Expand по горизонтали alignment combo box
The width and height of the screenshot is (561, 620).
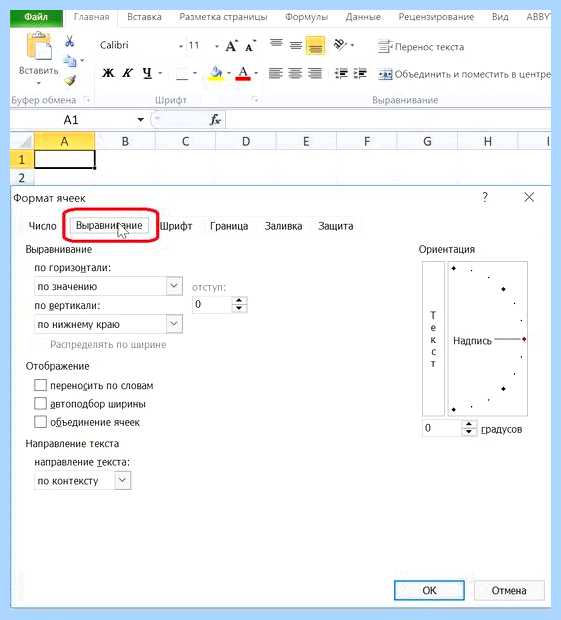click(x=174, y=285)
